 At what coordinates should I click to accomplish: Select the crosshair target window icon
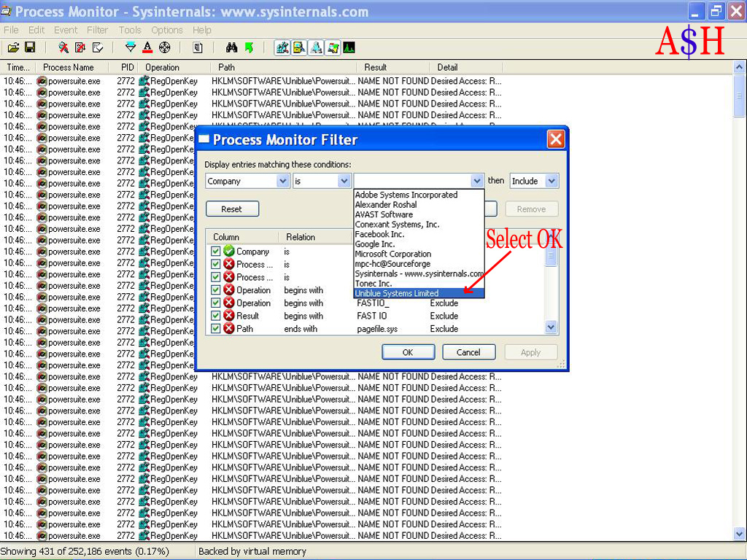pos(164,47)
